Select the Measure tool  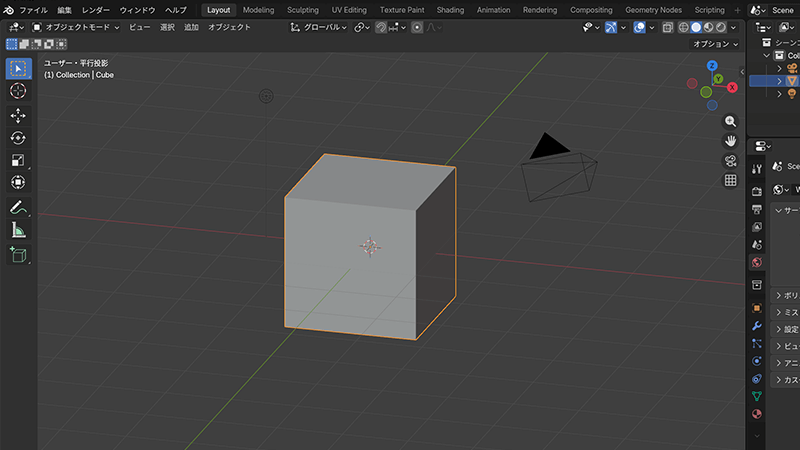(18, 230)
